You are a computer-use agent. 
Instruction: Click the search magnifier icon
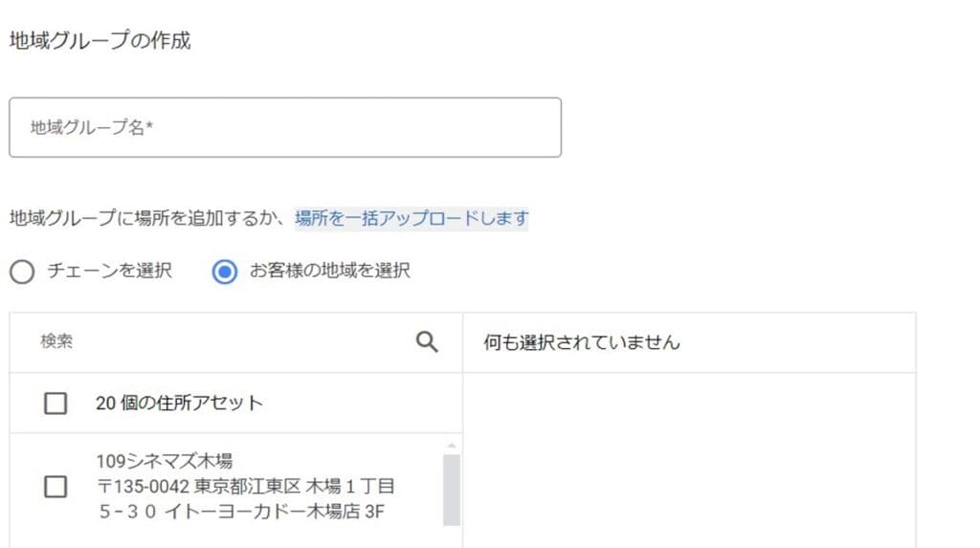point(427,341)
